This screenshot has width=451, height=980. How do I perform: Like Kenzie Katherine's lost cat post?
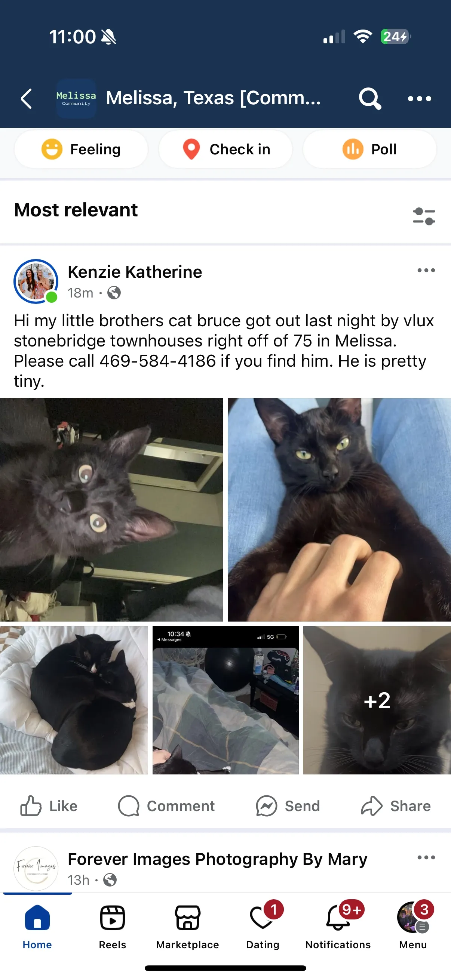49,806
